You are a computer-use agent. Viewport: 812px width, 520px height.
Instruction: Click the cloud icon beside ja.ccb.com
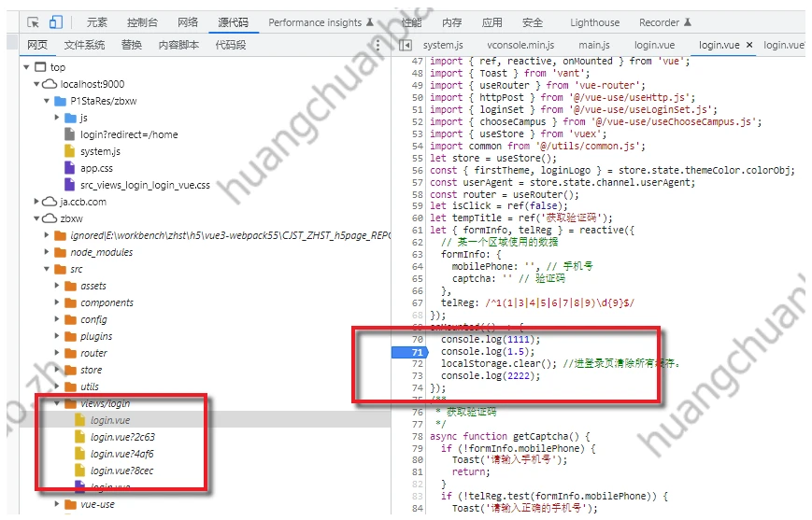coord(50,202)
